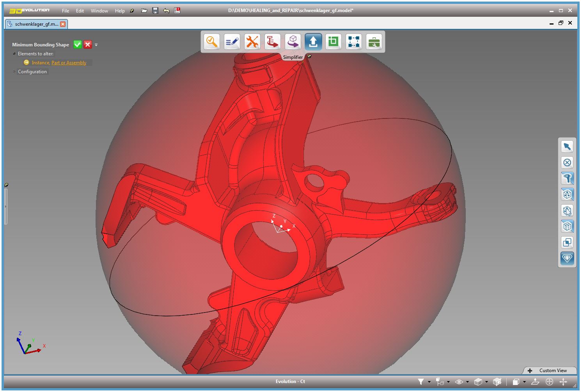Click the Part or Assembly link
Screen dimensions: 582x392
pyautogui.click(x=69, y=63)
